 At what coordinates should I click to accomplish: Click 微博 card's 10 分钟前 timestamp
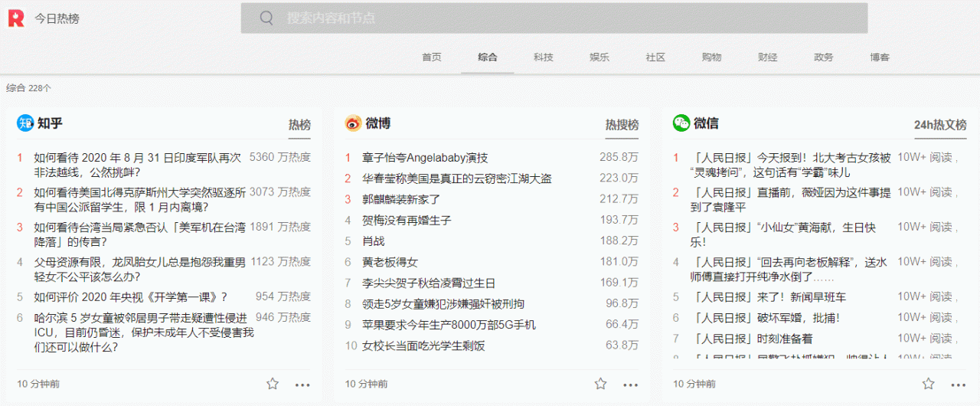(x=367, y=384)
